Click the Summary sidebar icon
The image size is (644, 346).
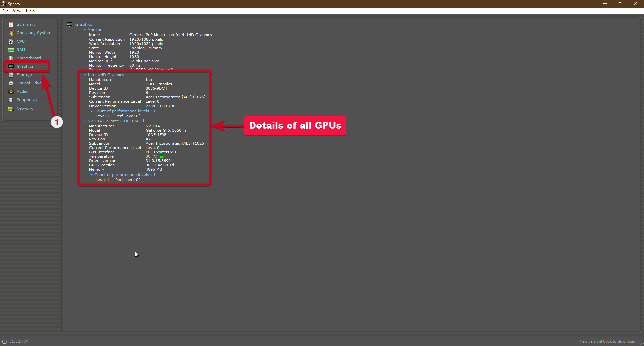click(x=11, y=24)
